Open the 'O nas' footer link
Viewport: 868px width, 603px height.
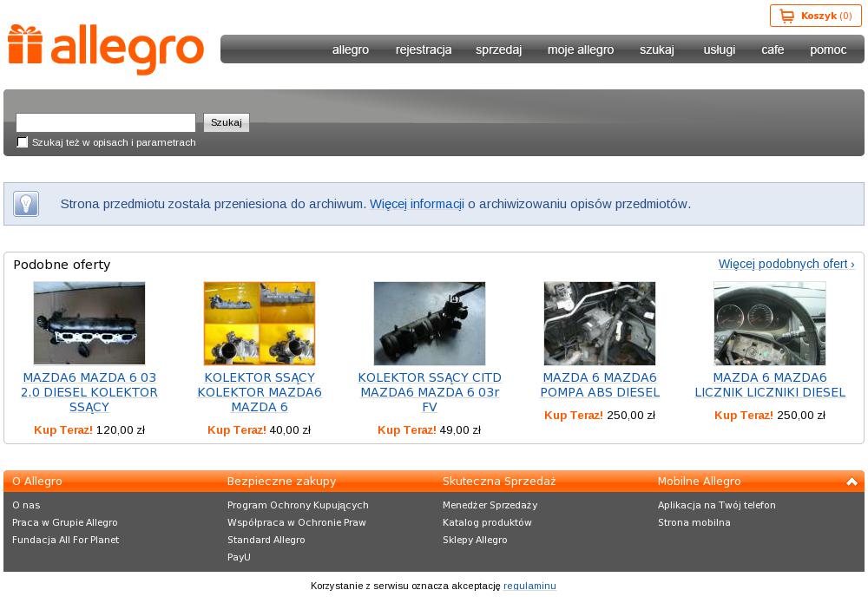point(26,505)
